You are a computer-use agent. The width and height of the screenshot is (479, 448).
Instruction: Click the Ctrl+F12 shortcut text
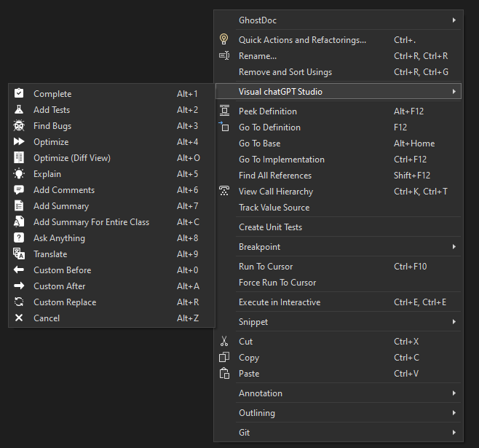pos(411,160)
